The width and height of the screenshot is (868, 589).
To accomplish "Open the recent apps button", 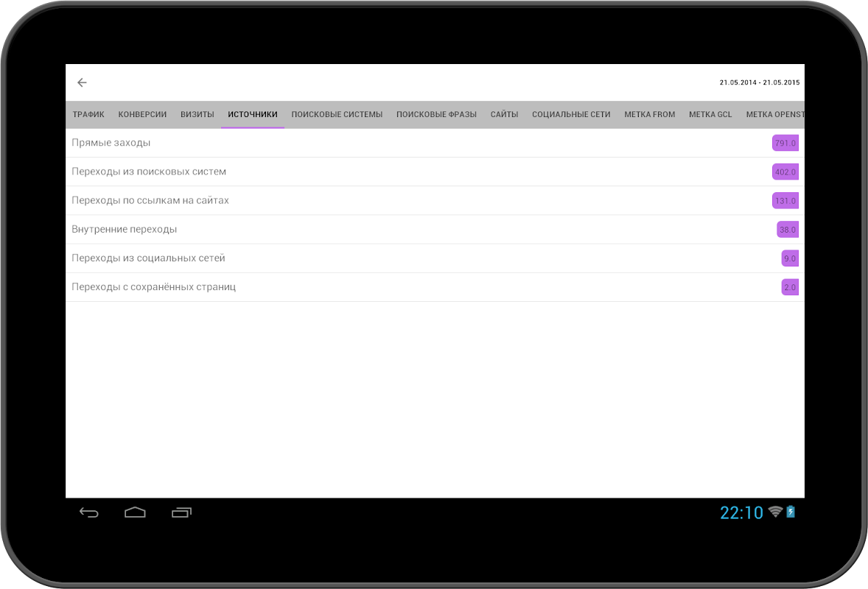I will point(181,512).
